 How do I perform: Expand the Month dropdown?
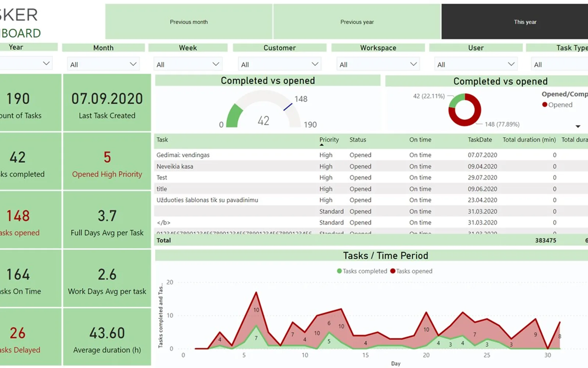(103, 64)
